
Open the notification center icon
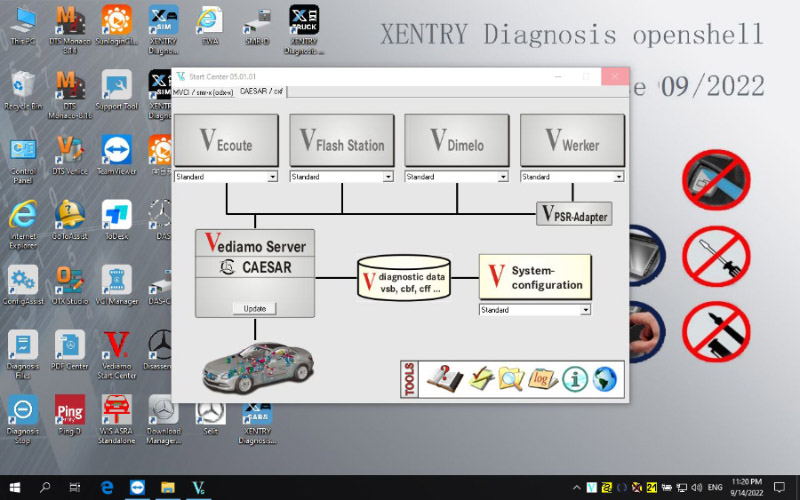780,487
